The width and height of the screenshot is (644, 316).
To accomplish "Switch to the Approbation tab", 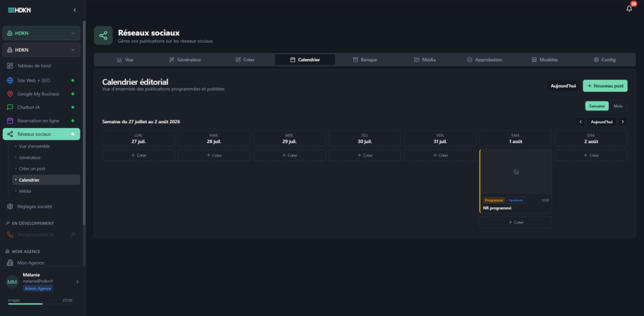I will pyautogui.click(x=485, y=60).
